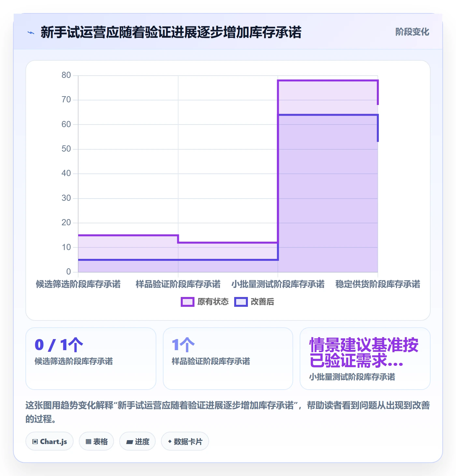Select the 进度 tag chip
Viewport: 456px width, 476px height.
point(137,441)
